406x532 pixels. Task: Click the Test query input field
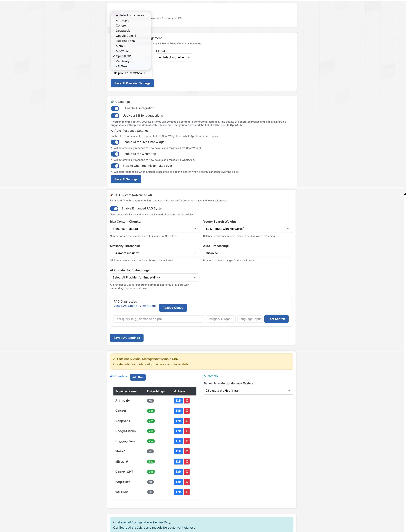(159, 319)
